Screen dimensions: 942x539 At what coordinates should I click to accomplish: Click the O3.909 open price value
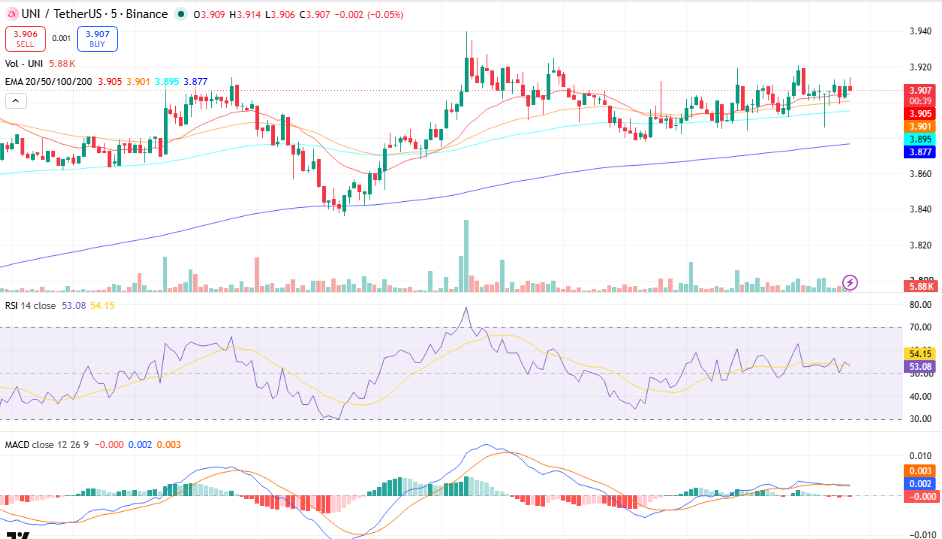209,14
